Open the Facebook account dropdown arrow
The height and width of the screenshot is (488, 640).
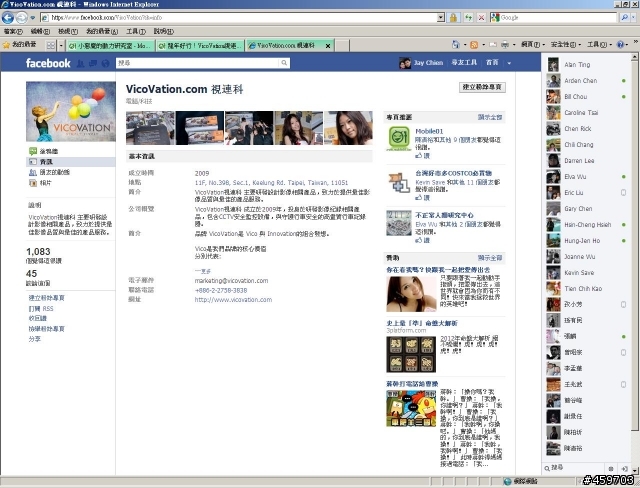509,63
